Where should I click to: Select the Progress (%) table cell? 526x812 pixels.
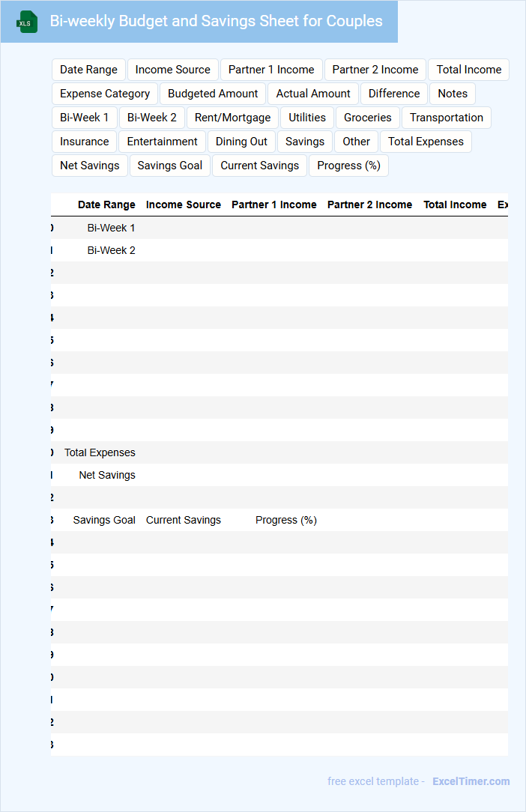[x=285, y=520]
